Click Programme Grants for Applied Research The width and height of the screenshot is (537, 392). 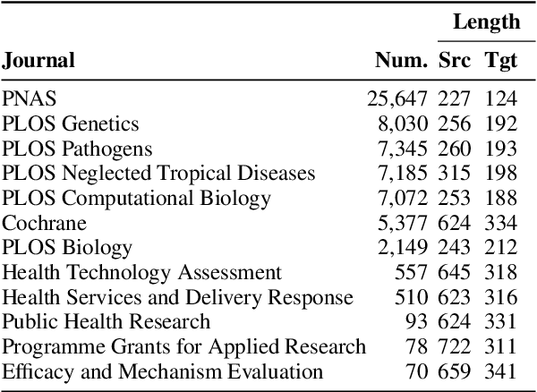pos(183,346)
